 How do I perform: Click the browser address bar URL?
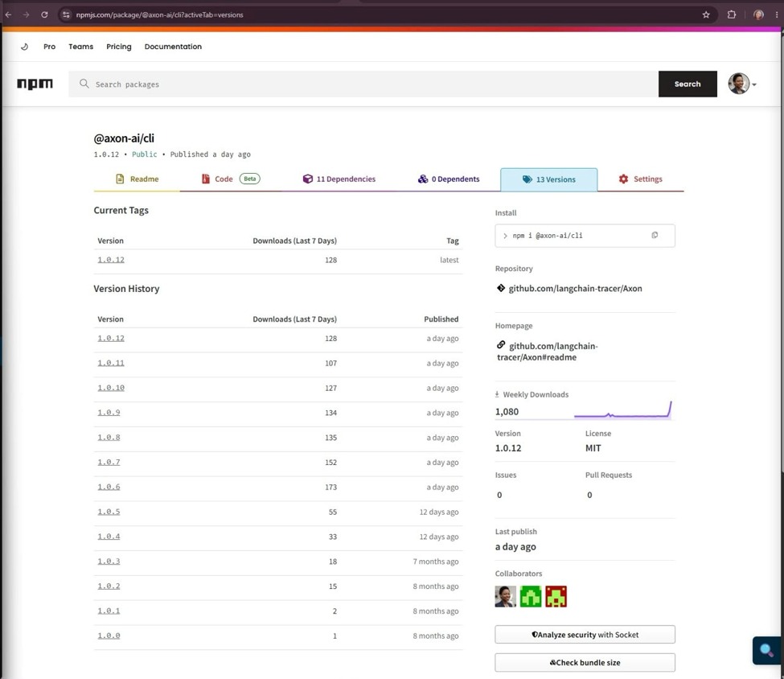(x=159, y=15)
